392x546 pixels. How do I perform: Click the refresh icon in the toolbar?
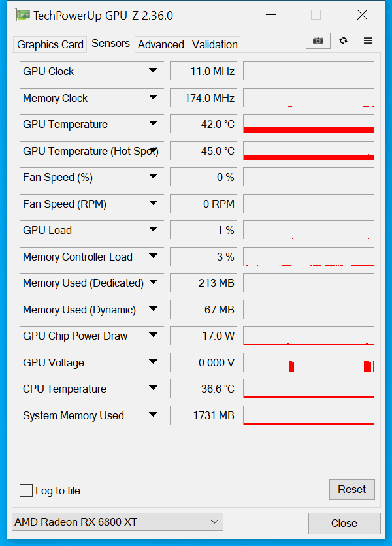pyautogui.click(x=343, y=40)
